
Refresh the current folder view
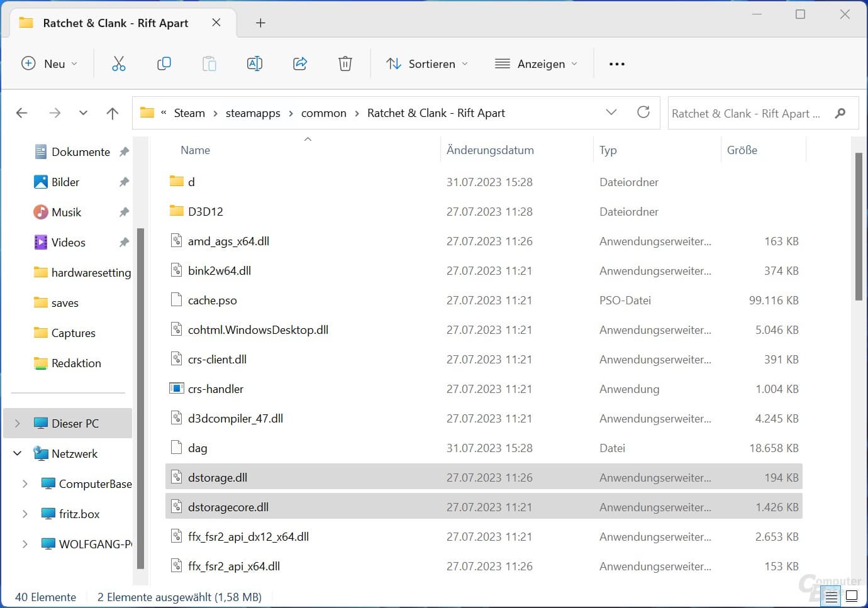click(643, 113)
